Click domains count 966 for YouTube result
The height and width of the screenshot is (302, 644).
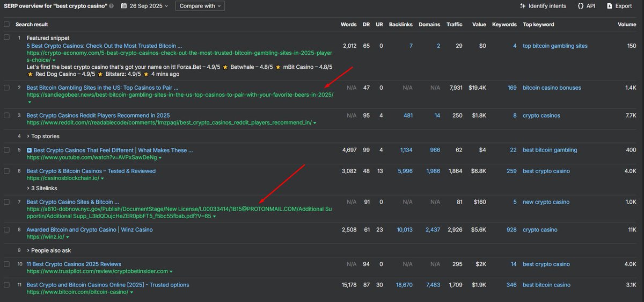pyautogui.click(x=435, y=150)
